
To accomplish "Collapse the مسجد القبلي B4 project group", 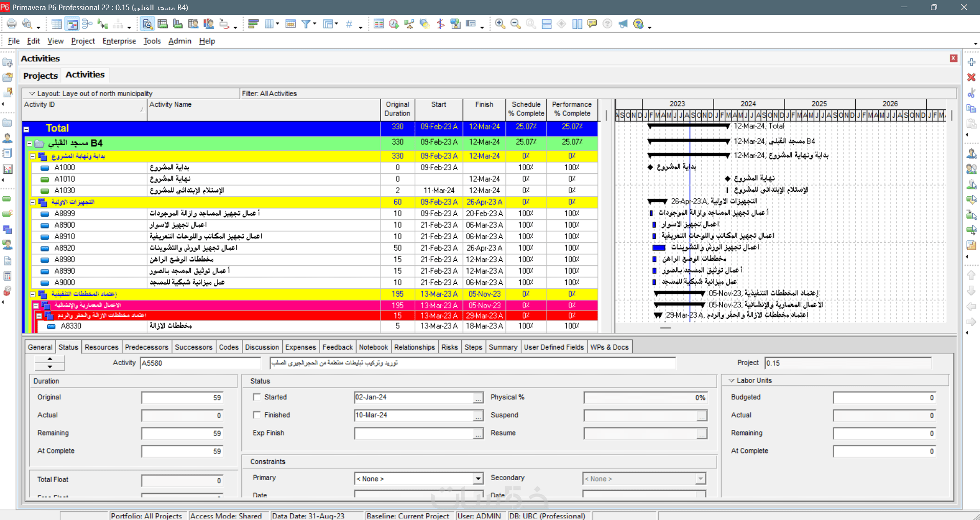I will click(30, 144).
